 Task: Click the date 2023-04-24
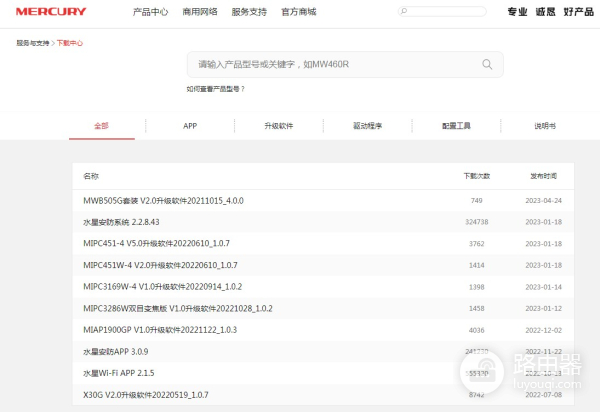(544, 200)
